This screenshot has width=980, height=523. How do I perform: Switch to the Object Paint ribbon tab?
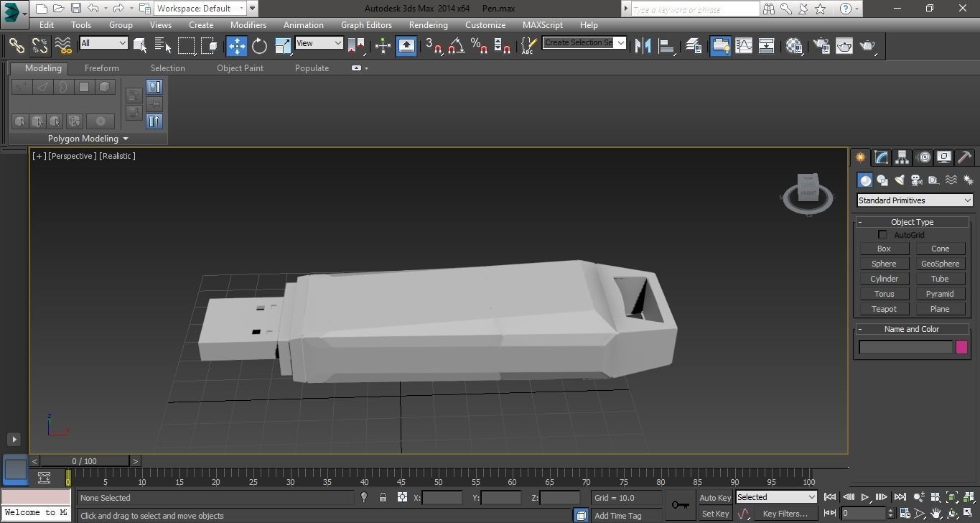click(240, 68)
